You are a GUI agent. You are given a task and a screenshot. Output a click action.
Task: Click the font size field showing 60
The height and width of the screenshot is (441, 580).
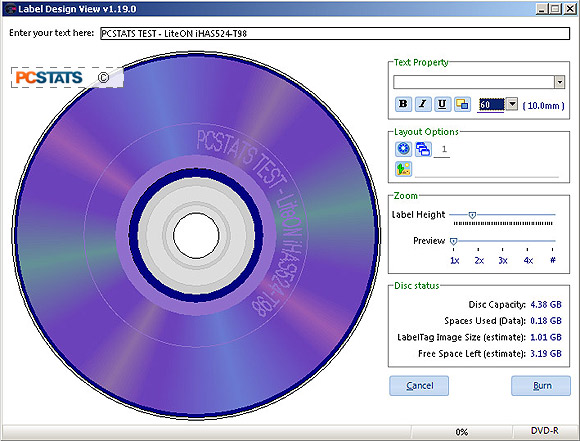point(491,104)
